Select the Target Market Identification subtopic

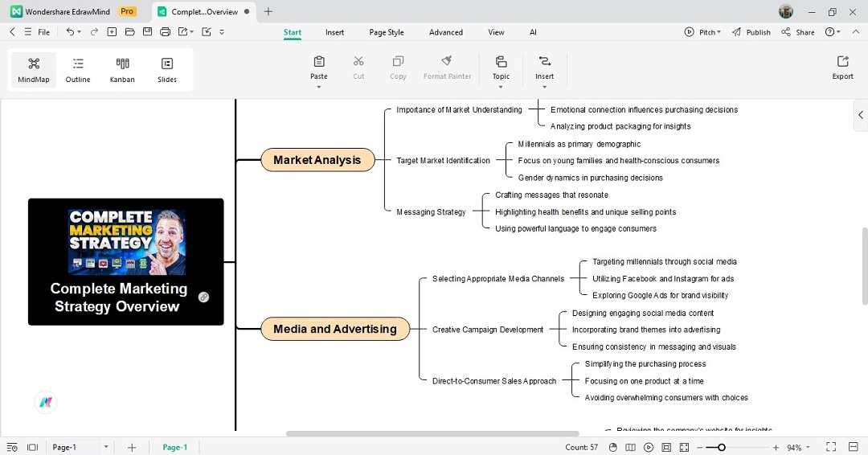444,161
